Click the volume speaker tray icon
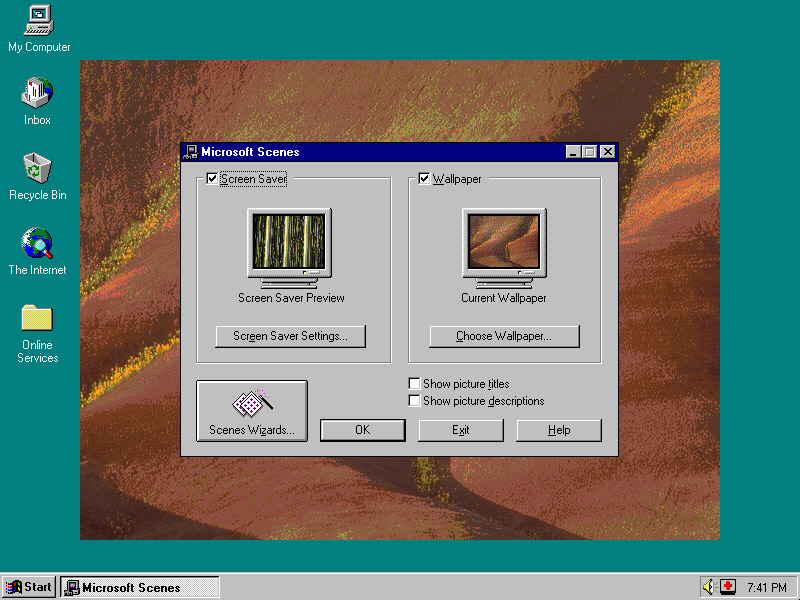The height and width of the screenshot is (600, 800). 709,587
